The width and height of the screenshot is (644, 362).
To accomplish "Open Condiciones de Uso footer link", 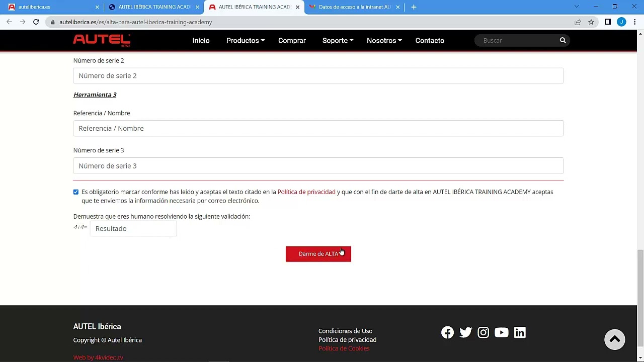I will click(x=345, y=331).
